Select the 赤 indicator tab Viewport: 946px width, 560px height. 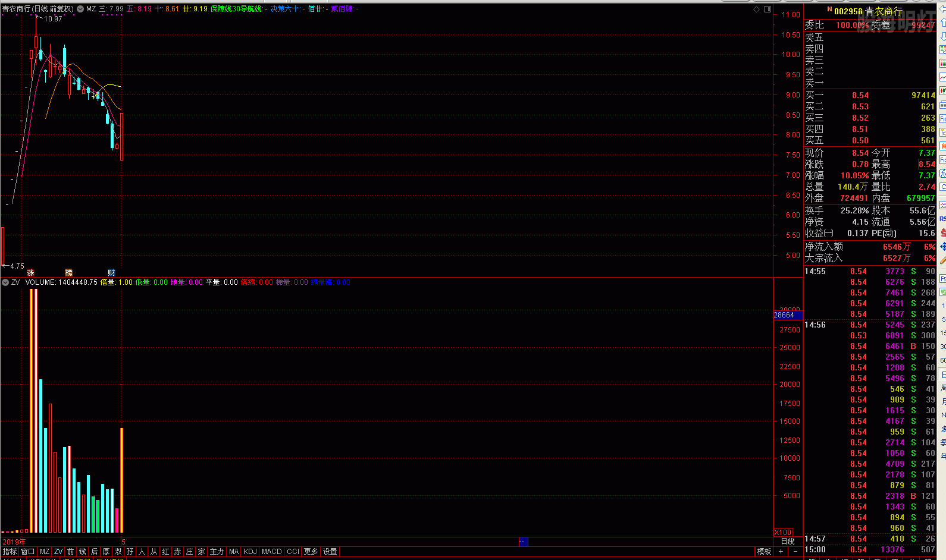tap(177, 552)
